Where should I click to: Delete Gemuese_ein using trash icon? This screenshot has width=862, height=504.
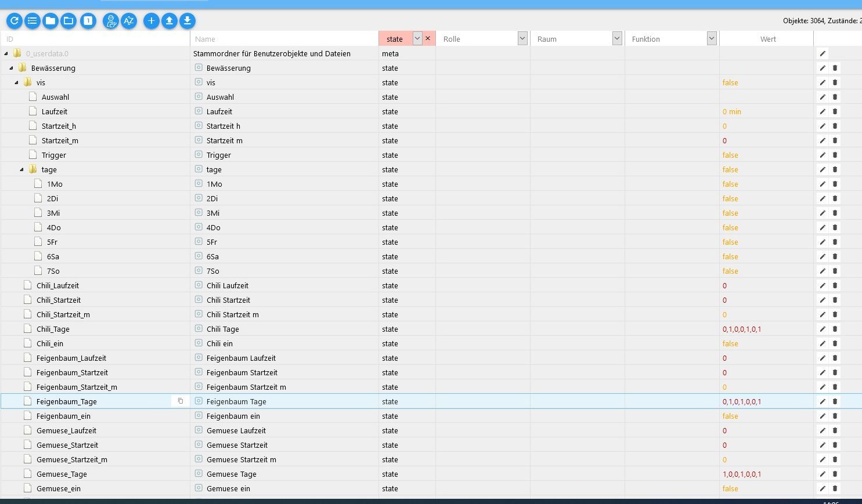(835, 488)
